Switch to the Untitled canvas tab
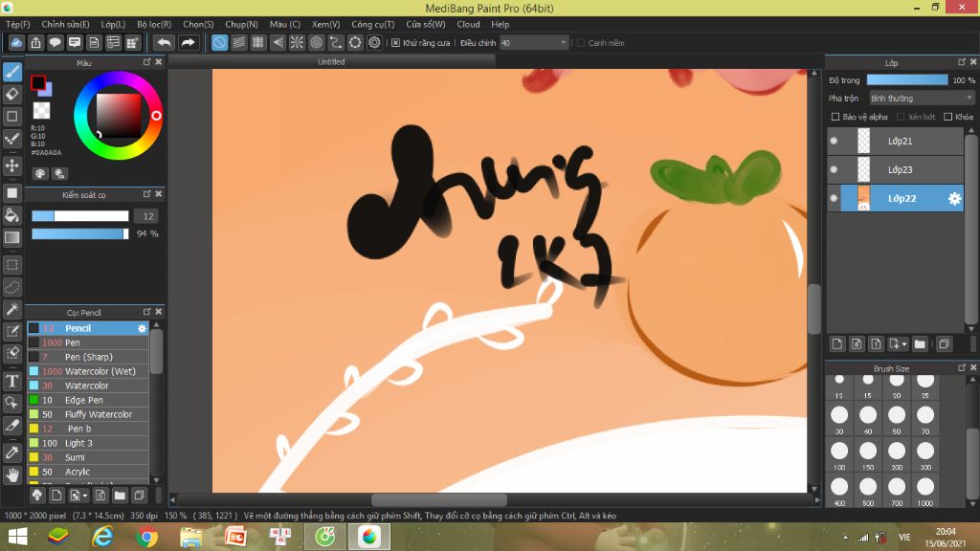This screenshot has height=551, width=980. pyautogui.click(x=331, y=62)
